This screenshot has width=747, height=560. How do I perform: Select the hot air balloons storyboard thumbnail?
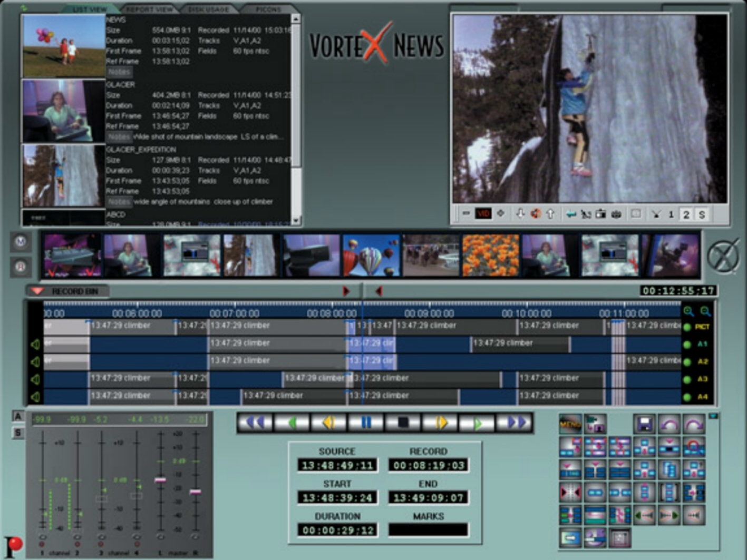pos(371,256)
